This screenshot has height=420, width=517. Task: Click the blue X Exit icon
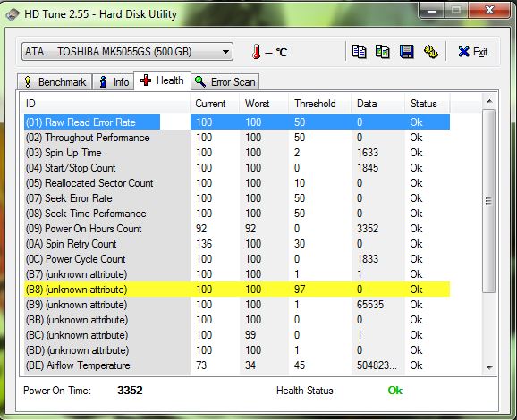tap(463, 52)
